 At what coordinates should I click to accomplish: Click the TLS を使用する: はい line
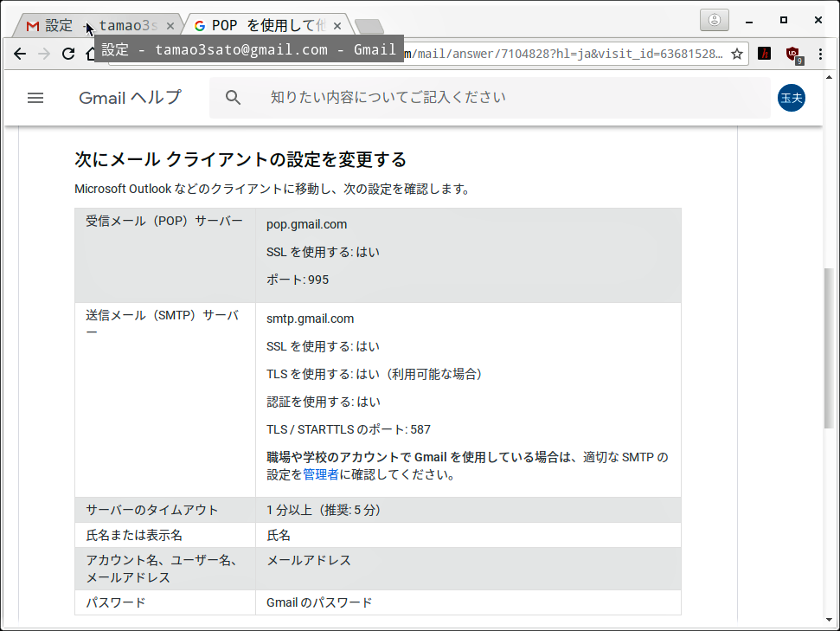(x=375, y=374)
